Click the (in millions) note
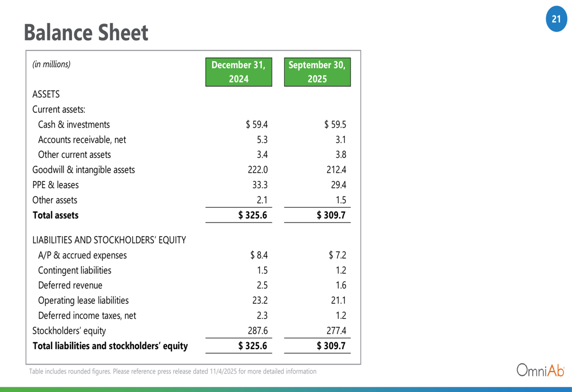Image resolution: width=572 pixels, height=392 pixels. (x=51, y=64)
